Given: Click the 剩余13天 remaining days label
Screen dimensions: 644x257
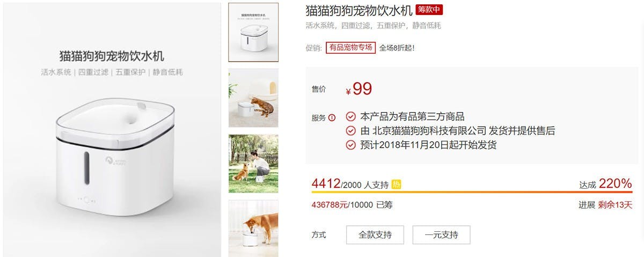Looking at the screenshot, I should (x=616, y=205).
